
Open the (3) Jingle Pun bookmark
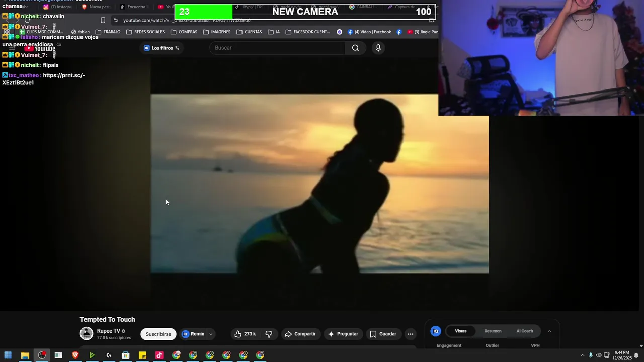423,32
